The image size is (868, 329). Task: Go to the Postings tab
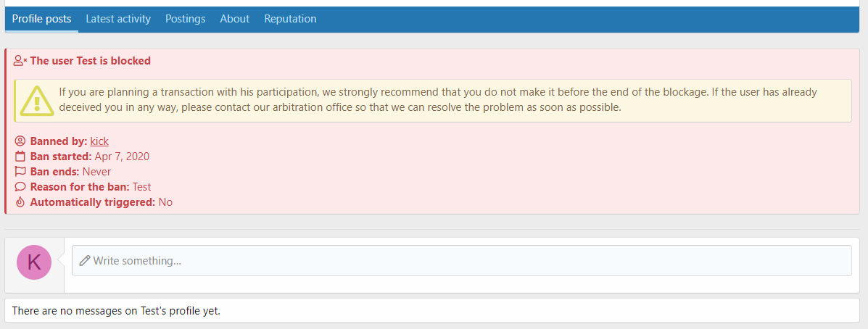185,19
